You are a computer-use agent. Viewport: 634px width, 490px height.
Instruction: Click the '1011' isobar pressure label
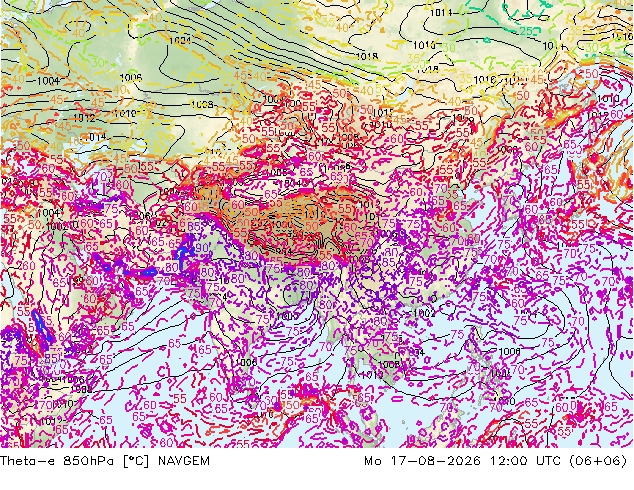(441, 13)
